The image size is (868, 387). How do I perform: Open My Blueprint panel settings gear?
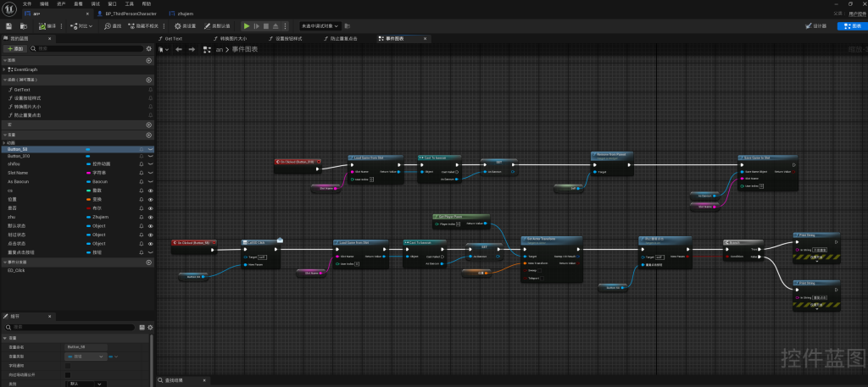point(150,49)
